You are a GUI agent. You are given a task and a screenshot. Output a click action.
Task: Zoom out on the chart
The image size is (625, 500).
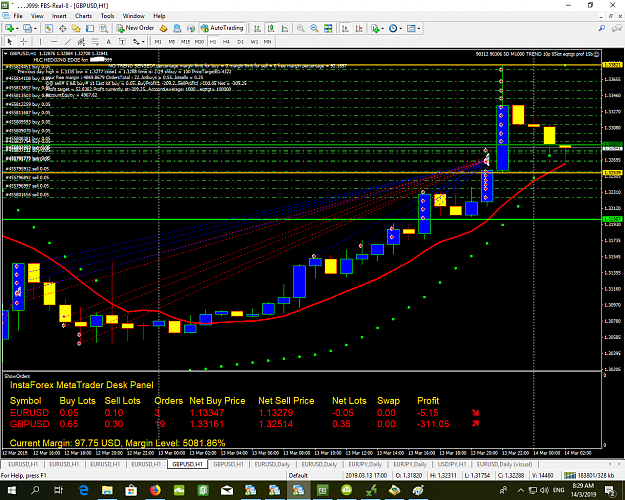pos(314,28)
